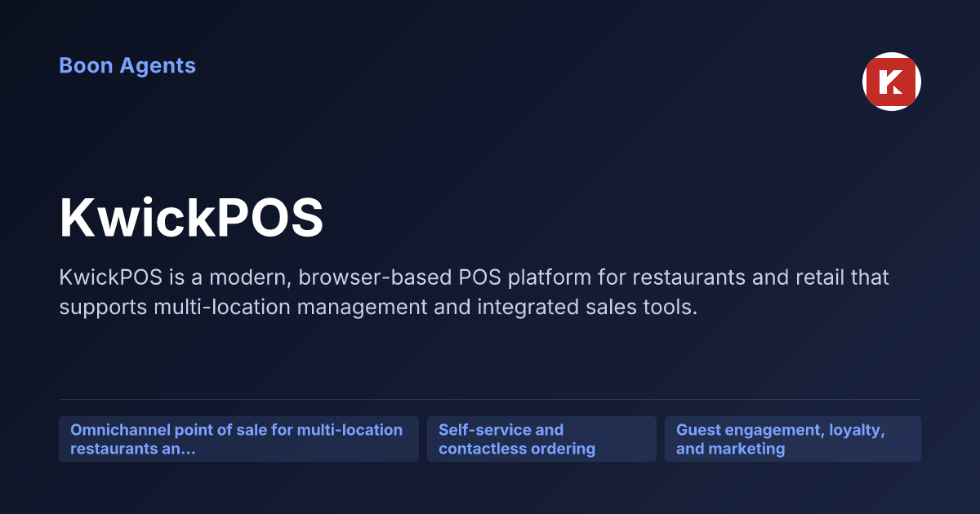The height and width of the screenshot is (514, 980).
Task: Select the description line starting 'KwickPOS is a modern'
Action: point(474,277)
